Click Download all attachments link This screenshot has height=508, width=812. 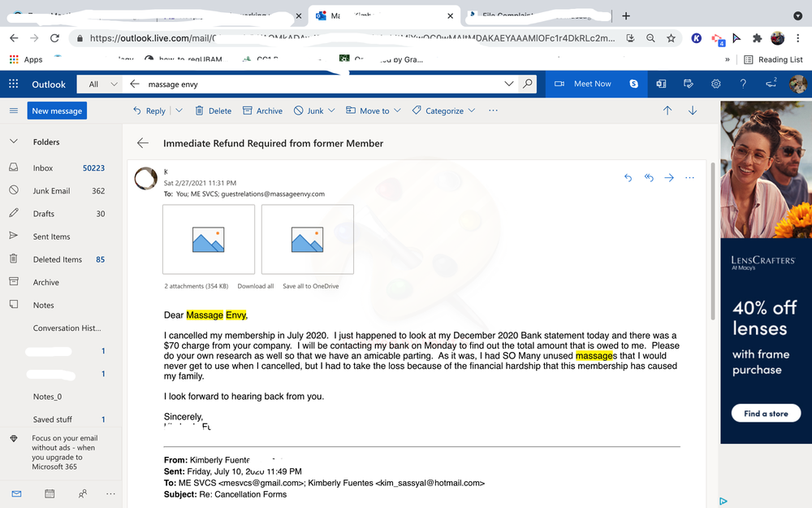pos(255,286)
